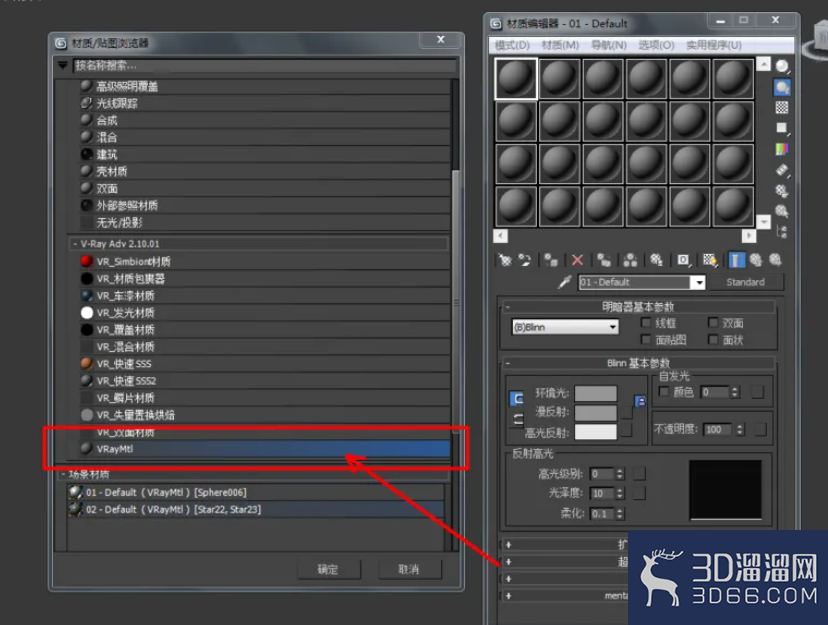The width and height of the screenshot is (828, 625).
Task: Click the 环境光 ambient color swatch
Action: (596, 393)
